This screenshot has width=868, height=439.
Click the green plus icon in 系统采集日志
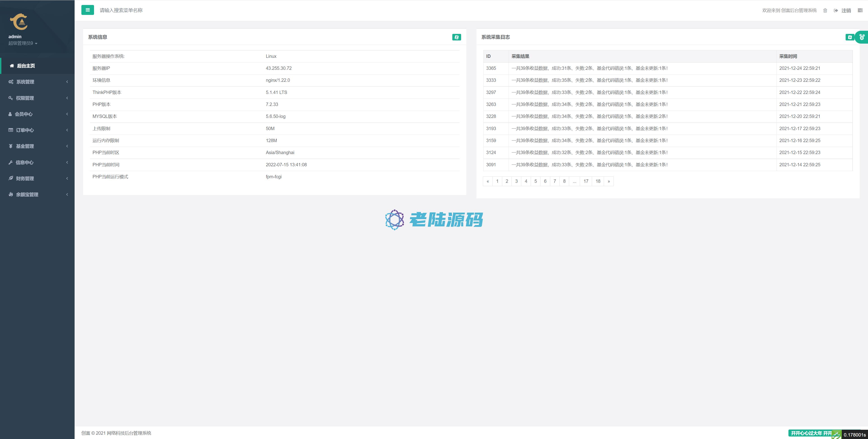click(849, 37)
